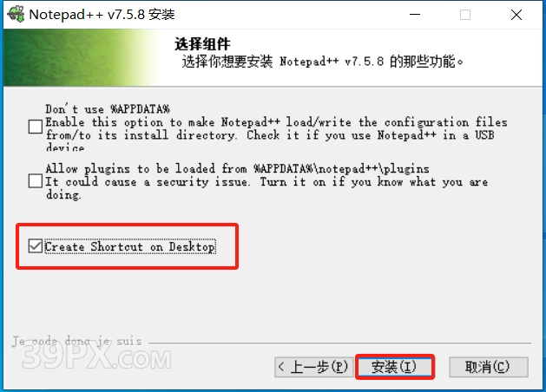Viewport: 546px width, 392px height.
Task: Go back with the 上一步(P) button
Action: 313,367
